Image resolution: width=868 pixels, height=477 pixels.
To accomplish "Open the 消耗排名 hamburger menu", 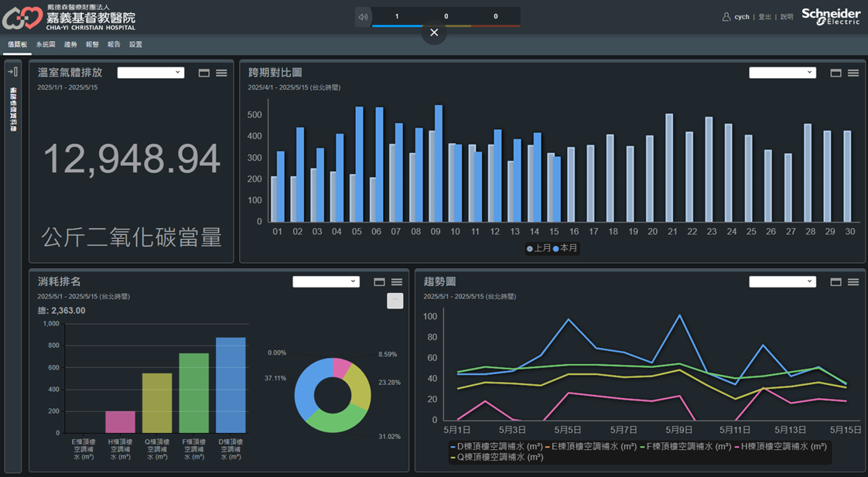I will [397, 282].
